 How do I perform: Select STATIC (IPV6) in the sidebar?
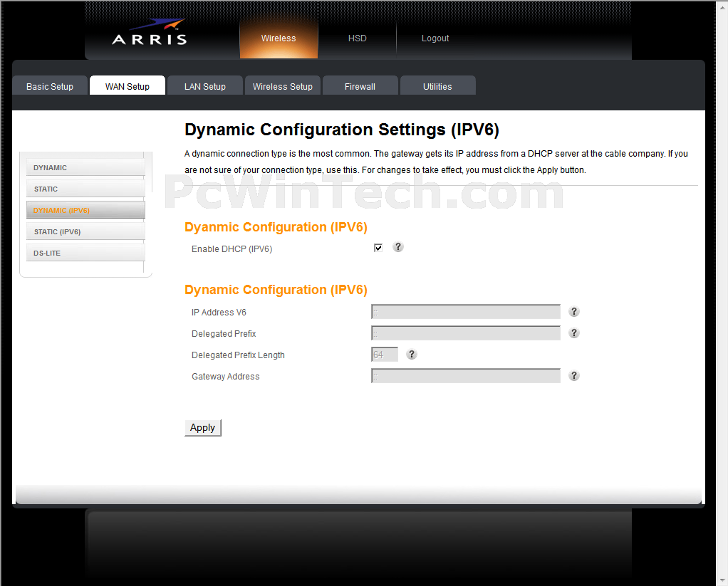point(85,231)
